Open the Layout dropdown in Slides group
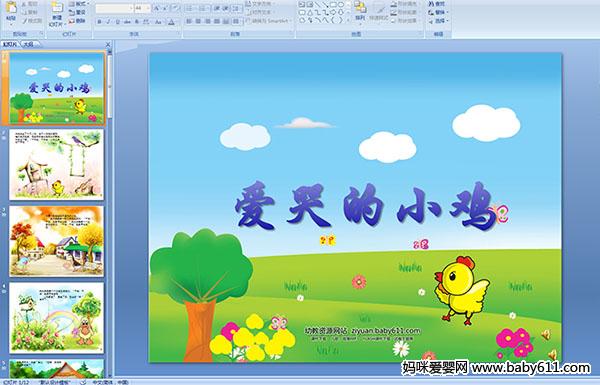 [x=78, y=4]
